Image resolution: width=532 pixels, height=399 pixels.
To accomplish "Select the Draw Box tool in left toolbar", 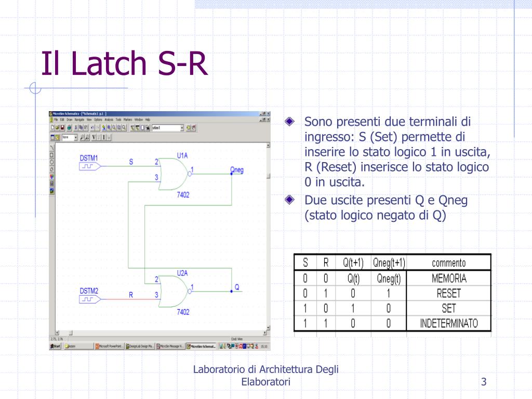I will [x=51, y=155].
